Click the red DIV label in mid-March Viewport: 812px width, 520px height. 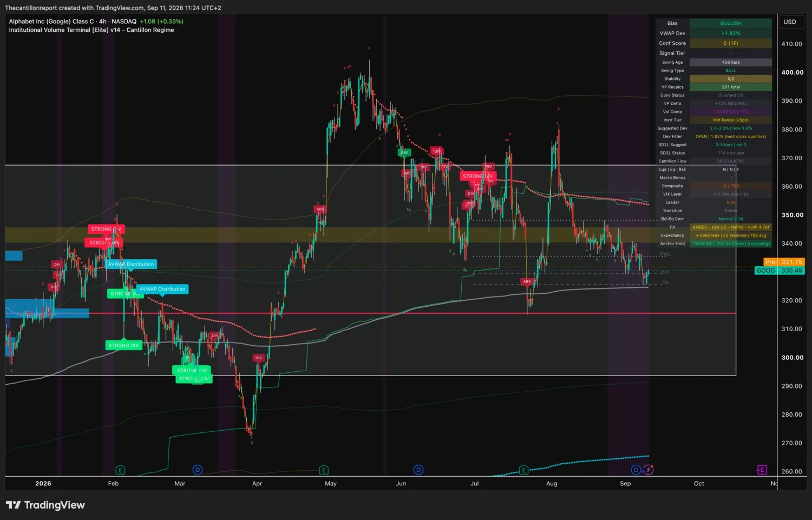coord(215,335)
